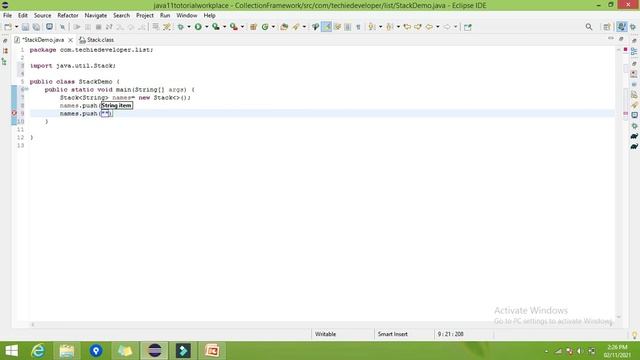Open Internet Explorer from taskbar
Image resolution: width=640 pixels, height=360 pixels.
(38, 351)
